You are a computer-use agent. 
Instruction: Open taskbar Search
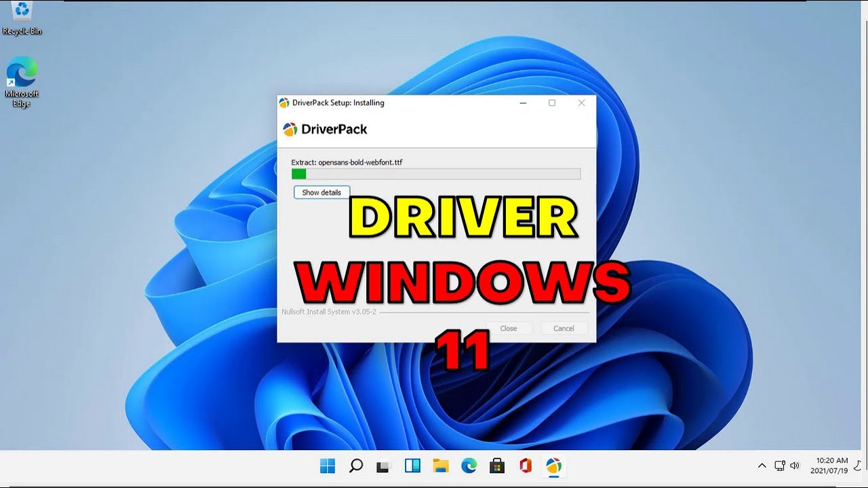pos(355,466)
